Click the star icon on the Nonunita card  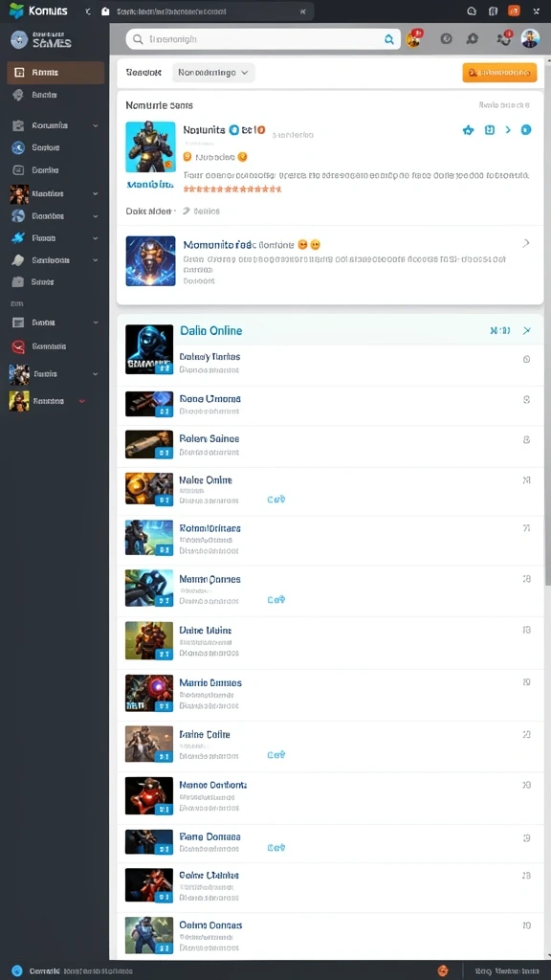[x=468, y=130]
